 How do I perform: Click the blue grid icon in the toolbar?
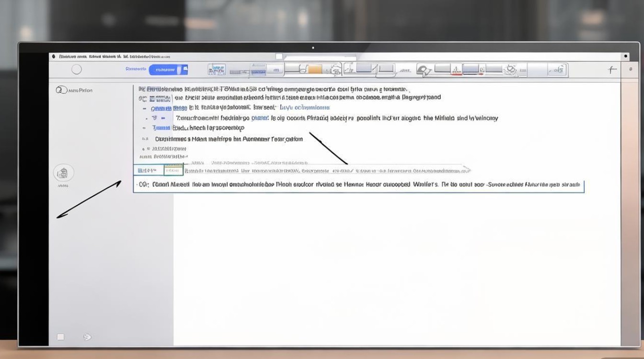(x=217, y=70)
